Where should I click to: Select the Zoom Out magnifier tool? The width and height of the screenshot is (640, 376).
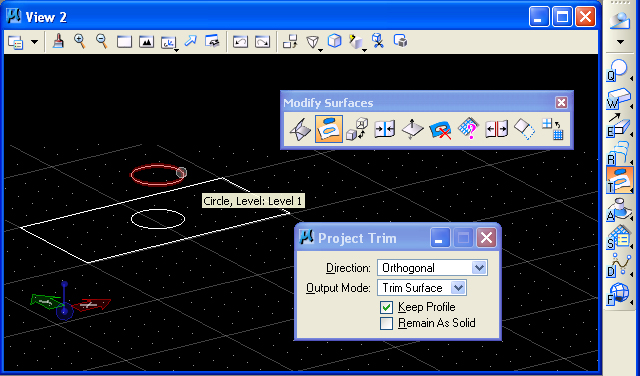click(102, 41)
